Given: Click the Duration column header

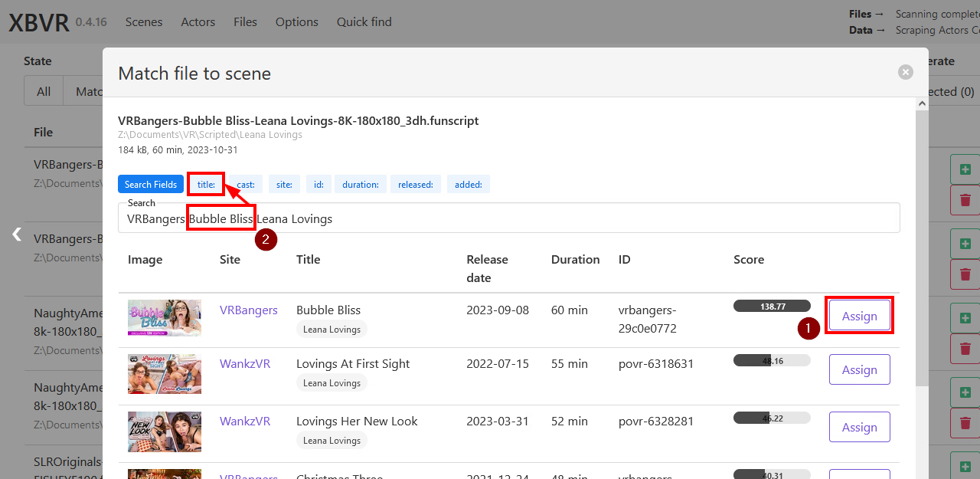Looking at the screenshot, I should tap(575, 259).
